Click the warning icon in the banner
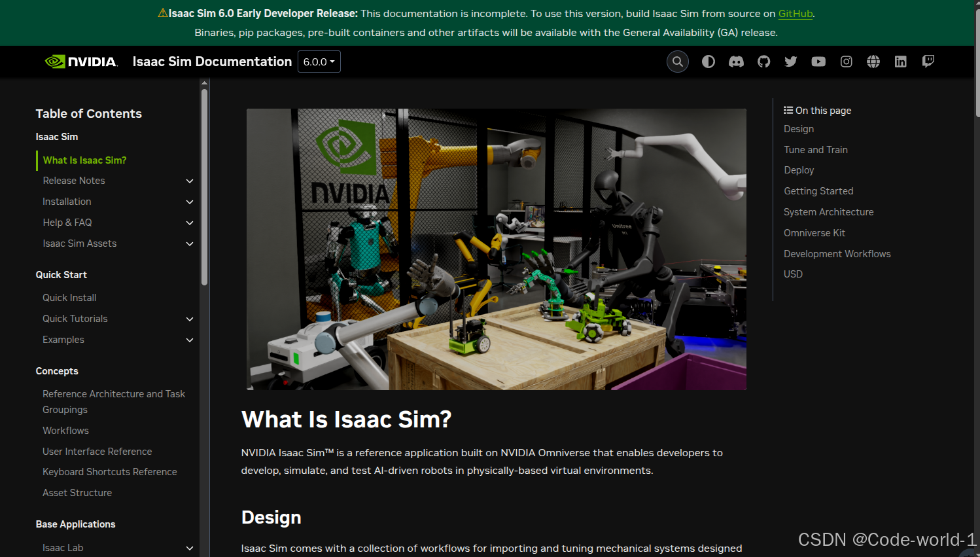Viewport: 980px width, 557px height. point(163,13)
